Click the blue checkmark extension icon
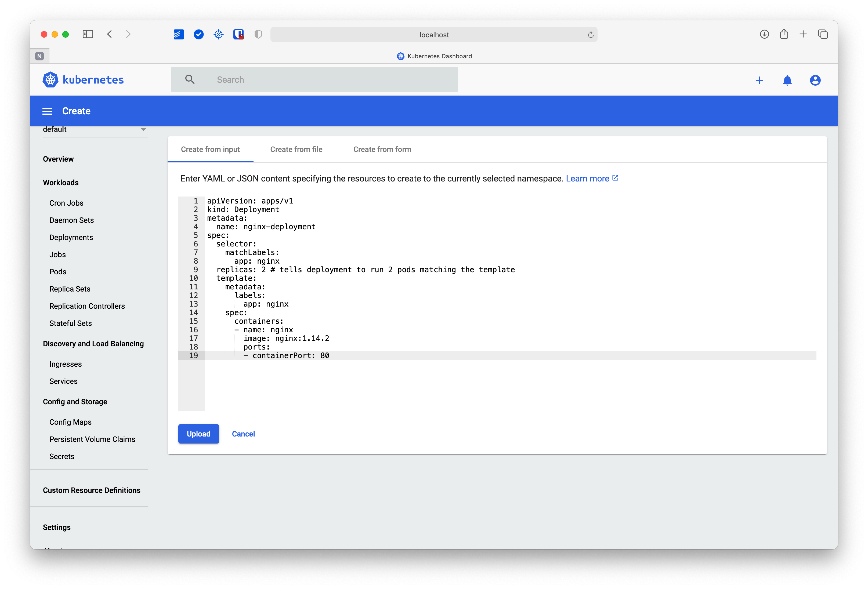 click(x=199, y=34)
